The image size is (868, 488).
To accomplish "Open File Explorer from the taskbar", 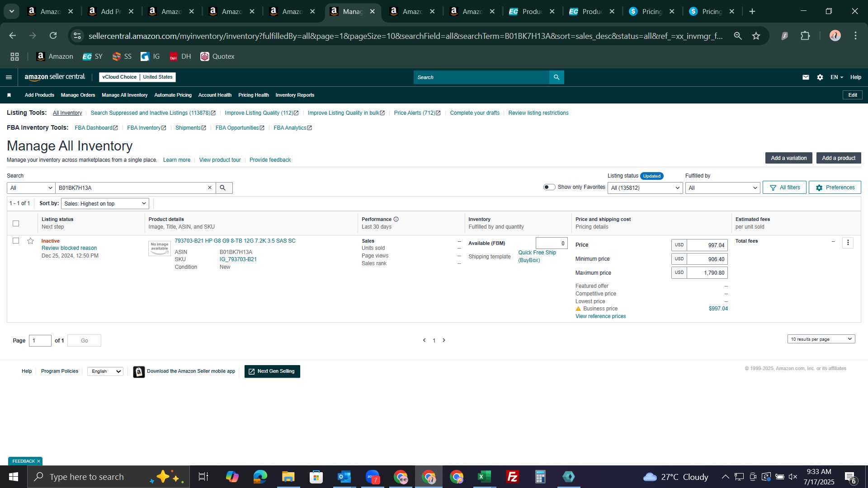I will coord(288,477).
